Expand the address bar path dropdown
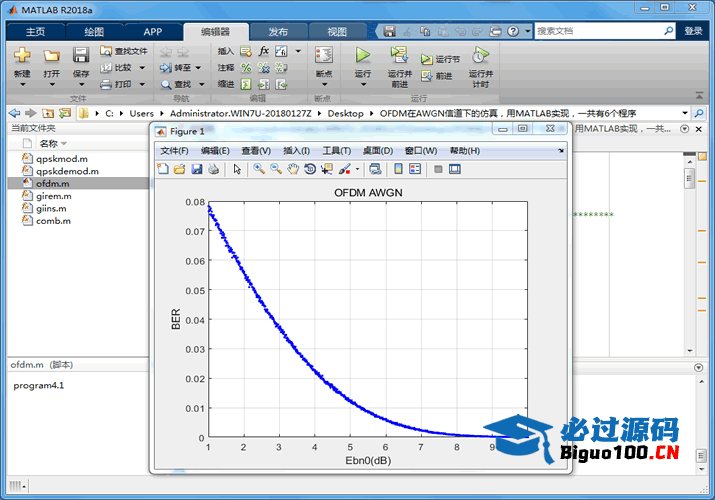The width and height of the screenshot is (715, 500). coord(685,113)
